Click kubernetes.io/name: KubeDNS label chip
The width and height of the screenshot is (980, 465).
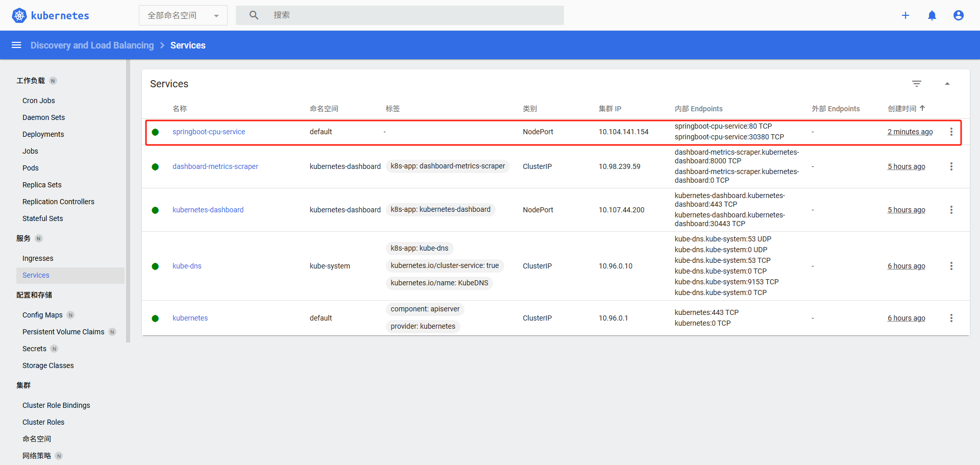pos(439,283)
